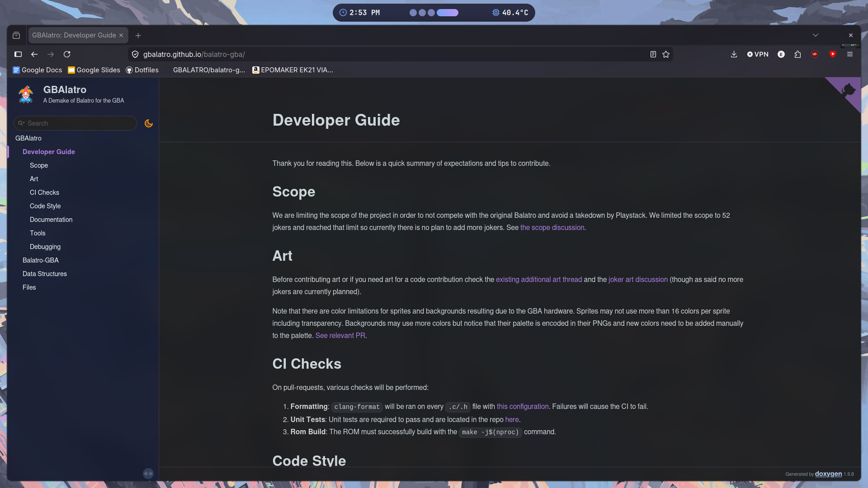Toggle the browser sidebar panel icon

[x=18, y=54]
